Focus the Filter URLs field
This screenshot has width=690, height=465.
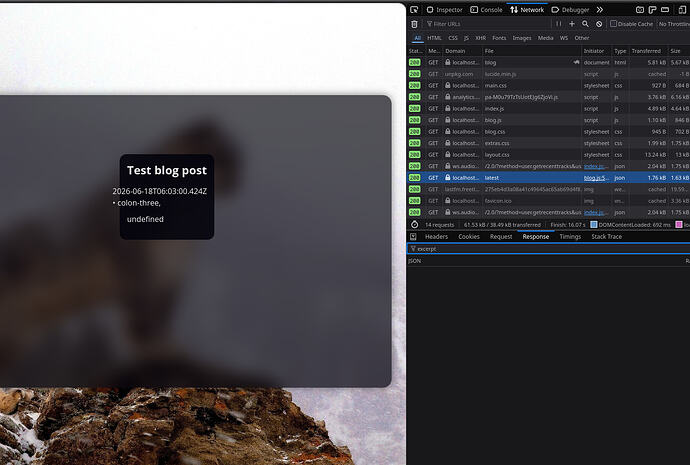pyautogui.click(x=487, y=24)
